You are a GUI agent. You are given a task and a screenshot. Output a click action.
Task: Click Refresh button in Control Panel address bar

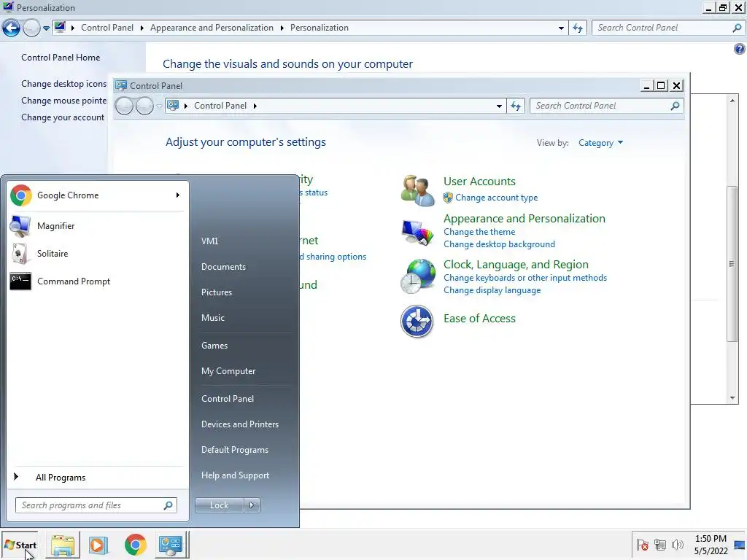pos(516,106)
